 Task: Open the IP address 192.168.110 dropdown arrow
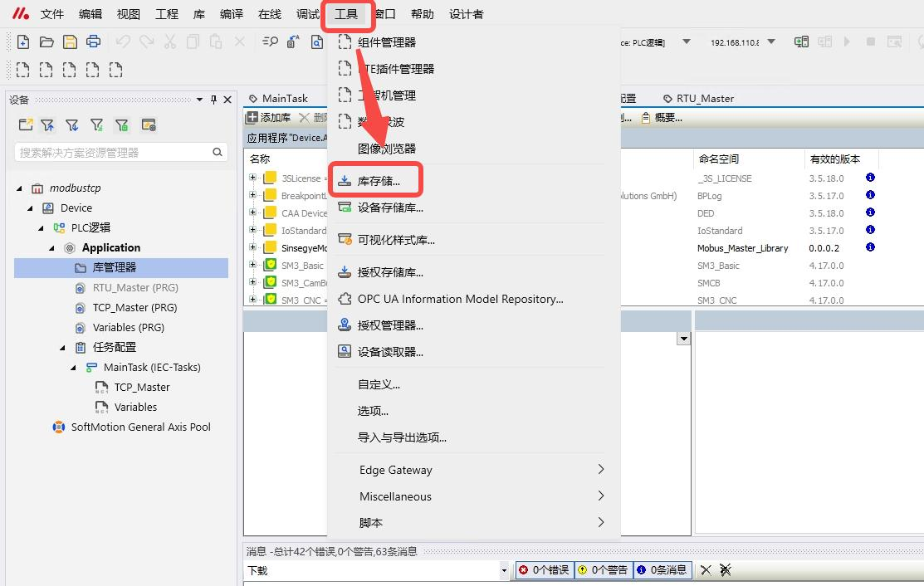pyautogui.click(x=771, y=42)
